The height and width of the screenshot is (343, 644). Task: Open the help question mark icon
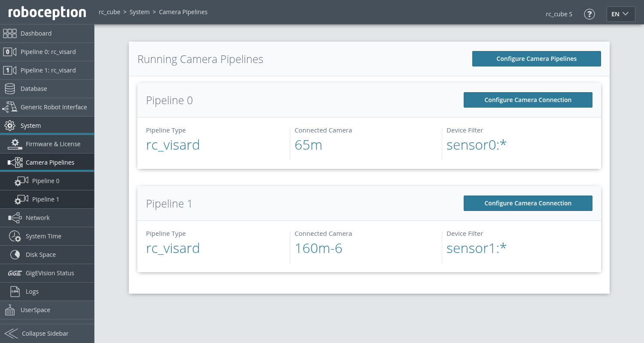(x=589, y=14)
